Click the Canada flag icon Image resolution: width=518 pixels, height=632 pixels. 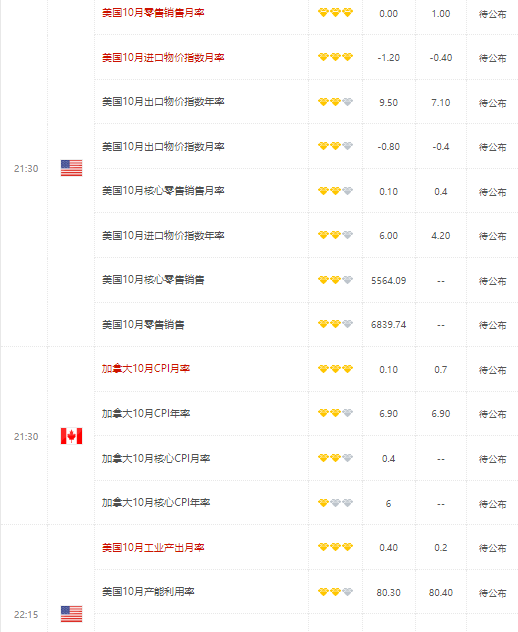click(71, 436)
